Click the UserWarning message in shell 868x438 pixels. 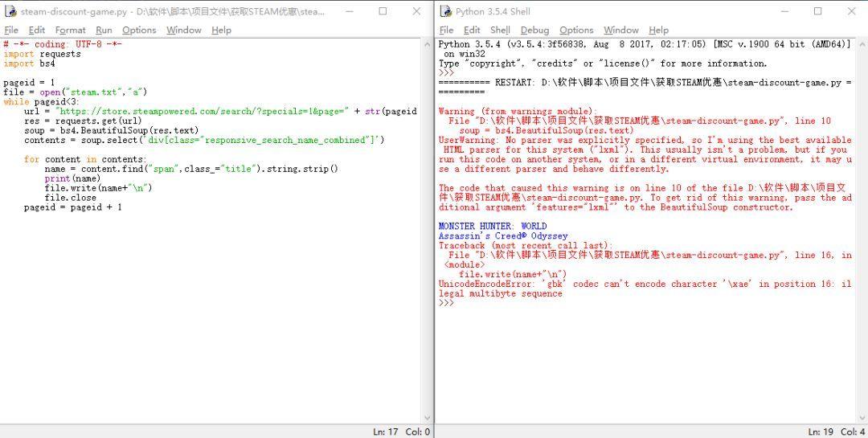(645, 154)
